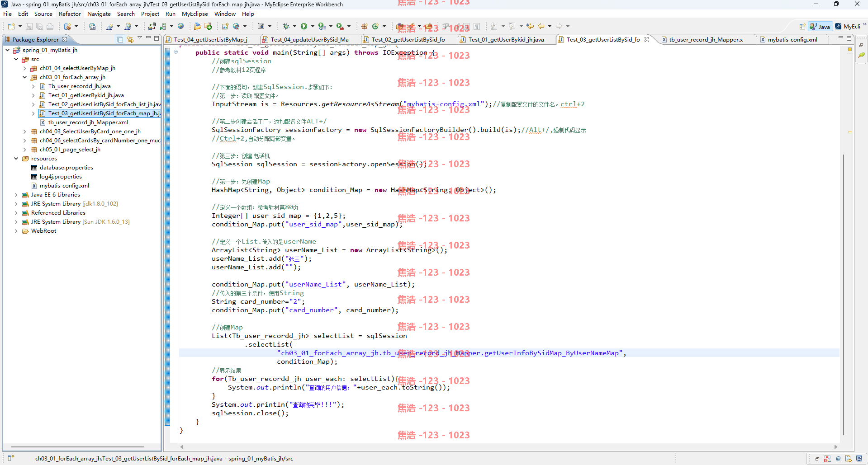Collapse All in Package Explorer
This screenshot has height=465, width=868.
(x=120, y=39)
